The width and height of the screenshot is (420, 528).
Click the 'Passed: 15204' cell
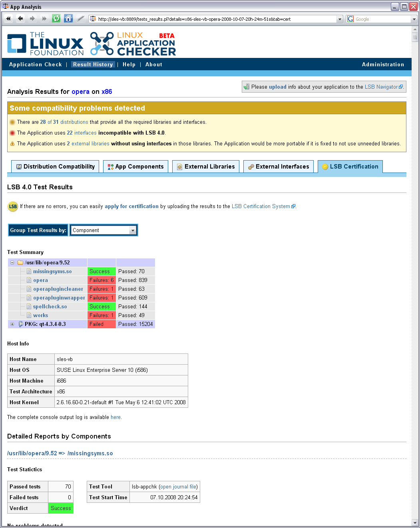click(135, 324)
